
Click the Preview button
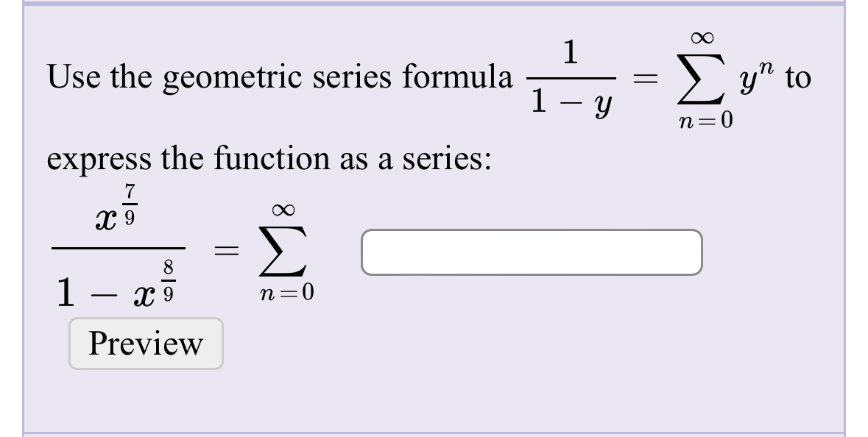click(x=145, y=344)
